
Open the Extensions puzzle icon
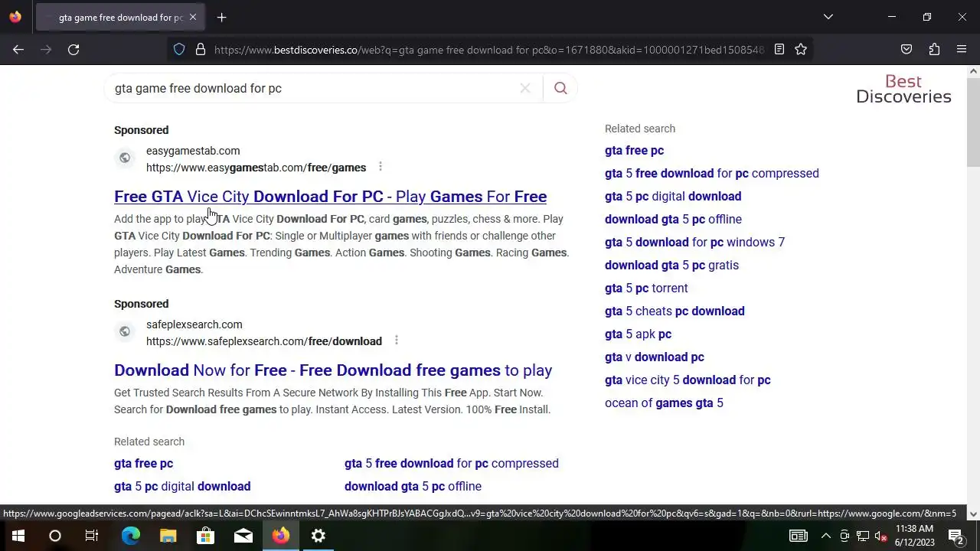pos(934,49)
